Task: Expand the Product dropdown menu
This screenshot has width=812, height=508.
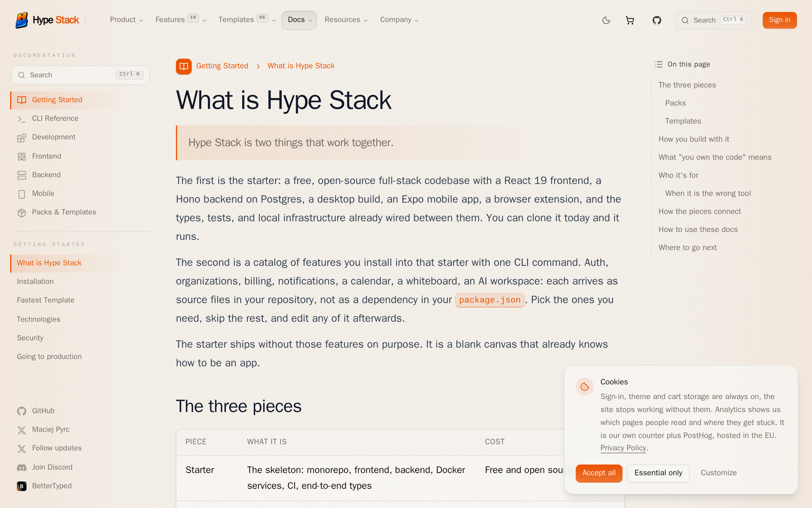Action: click(x=127, y=20)
